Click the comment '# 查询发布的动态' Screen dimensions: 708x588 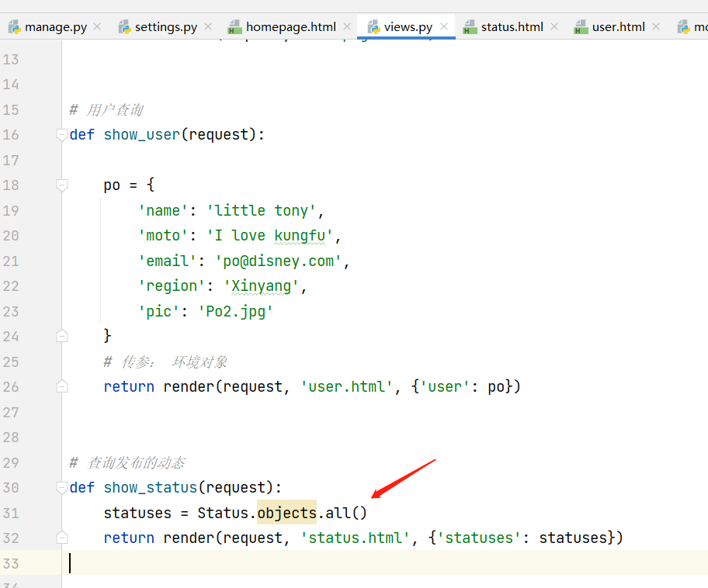click(x=127, y=462)
